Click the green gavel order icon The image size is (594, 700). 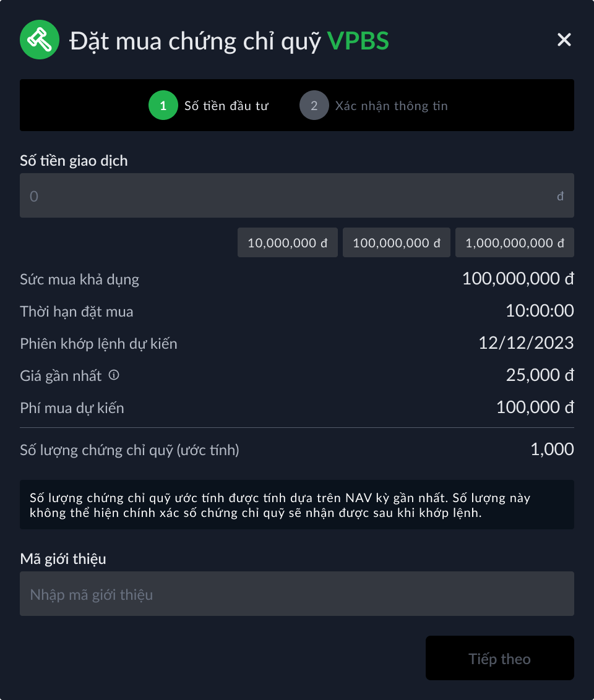tap(40, 40)
